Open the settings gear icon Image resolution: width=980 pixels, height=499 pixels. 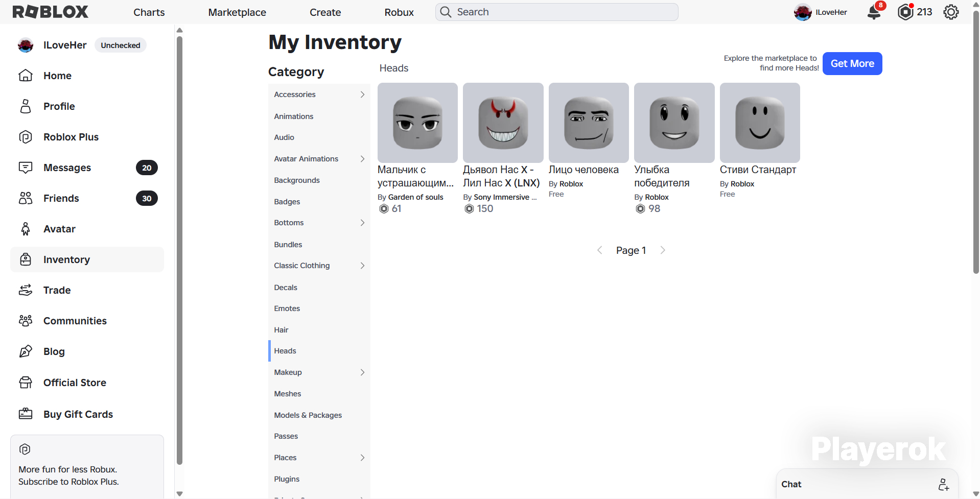(x=951, y=12)
